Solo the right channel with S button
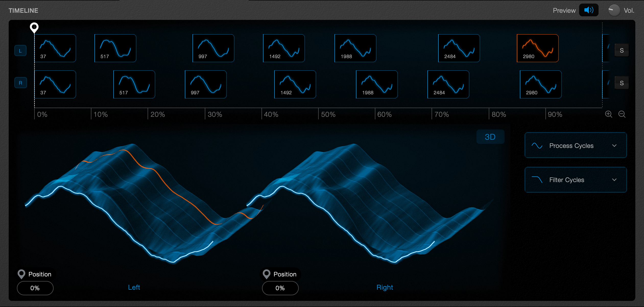Screen dimensions: 644x307 [x=622, y=83]
